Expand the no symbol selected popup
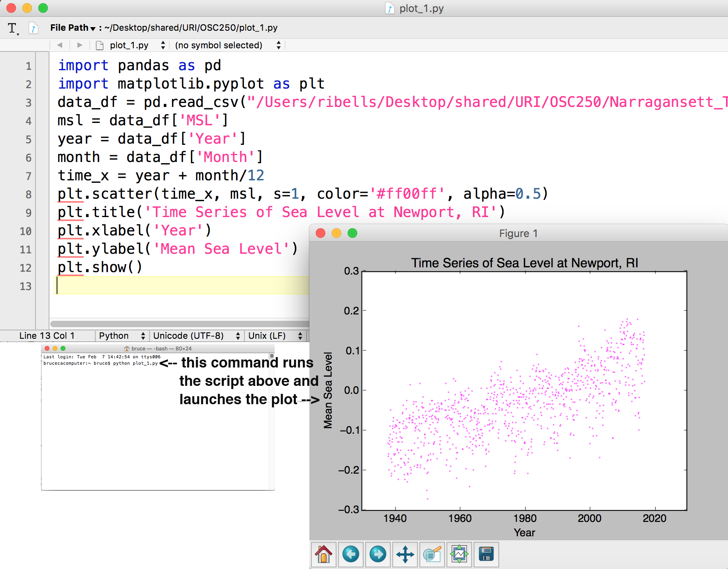 228,45
